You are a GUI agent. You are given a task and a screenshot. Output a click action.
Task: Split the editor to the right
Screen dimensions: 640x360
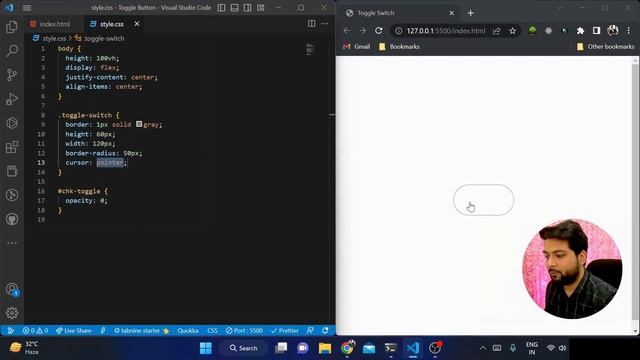pos(311,24)
